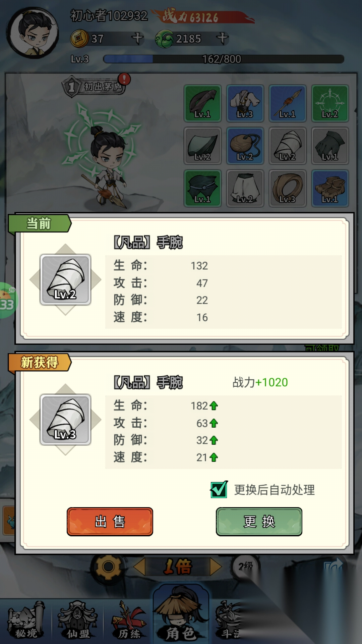Image resolution: width=362 pixels, height=644 pixels.
Task: Click the experience progress bar
Action: (x=224, y=59)
